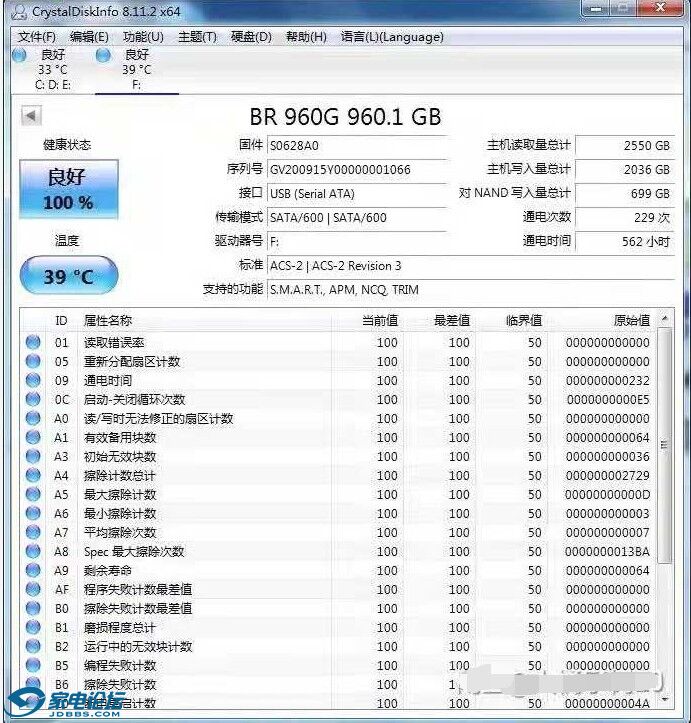This screenshot has width=691, height=723.
Task: Select the 平均擦除次数 attribute name
Action: 120,533
